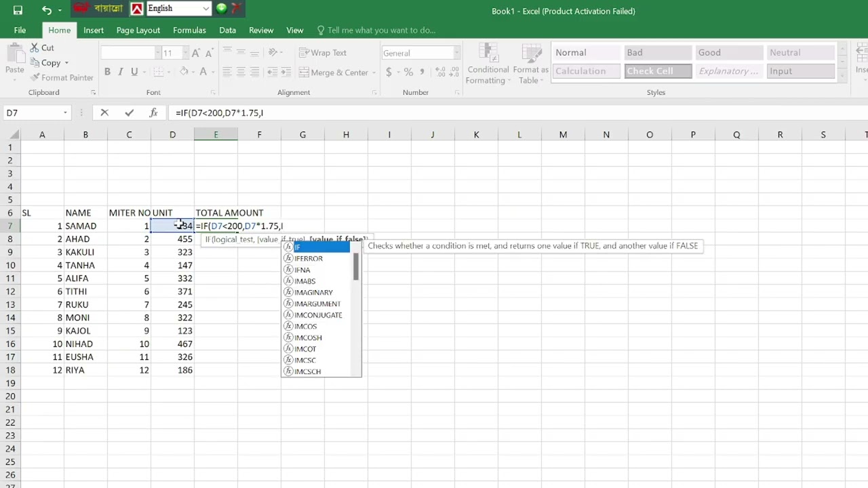This screenshot has width=868, height=488.
Task: Click Merge & Center button
Action: pyautogui.click(x=334, y=73)
